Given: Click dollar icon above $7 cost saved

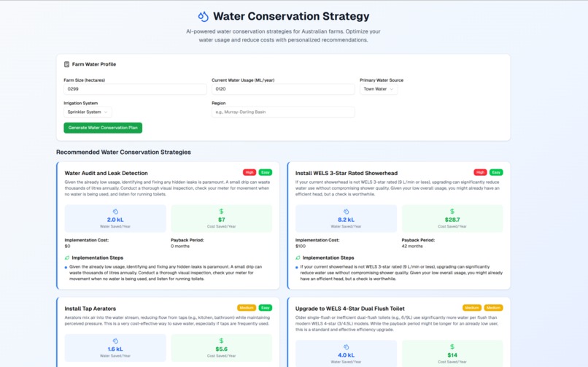Looking at the screenshot, I should click(221, 212).
